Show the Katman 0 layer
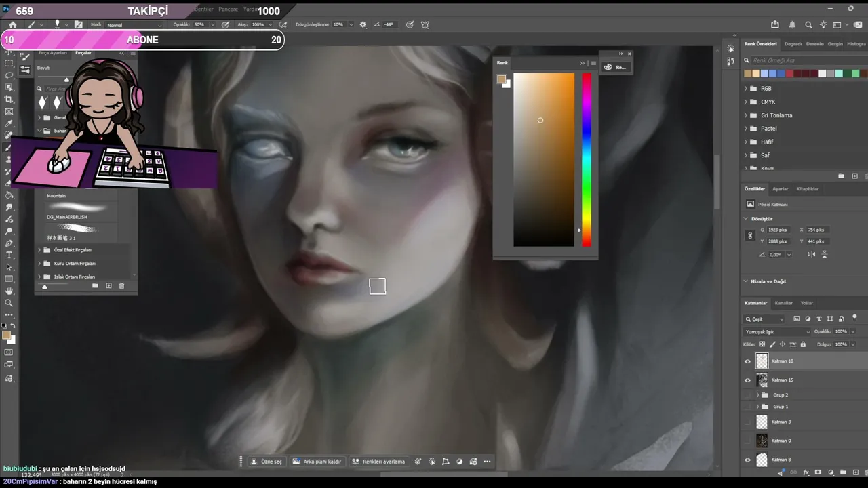Image resolution: width=868 pixels, height=488 pixels. (748, 441)
